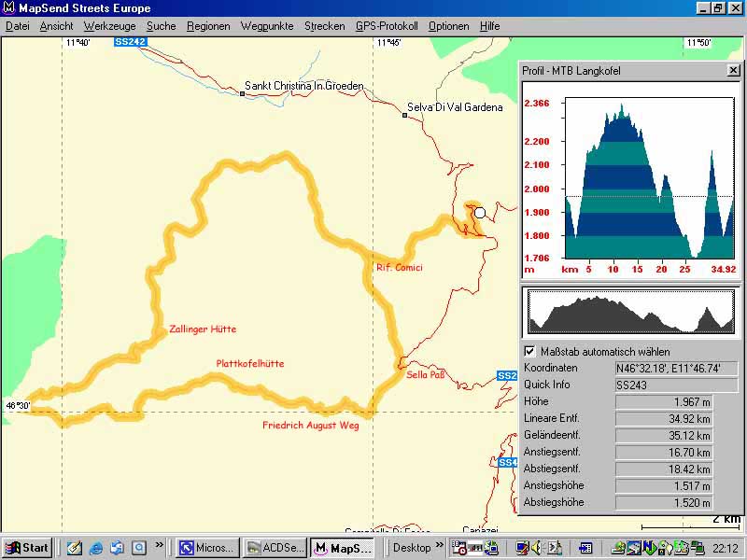Click the Rif. Comici waypoint label
This screenshot has height=560, width=747.
400,267
